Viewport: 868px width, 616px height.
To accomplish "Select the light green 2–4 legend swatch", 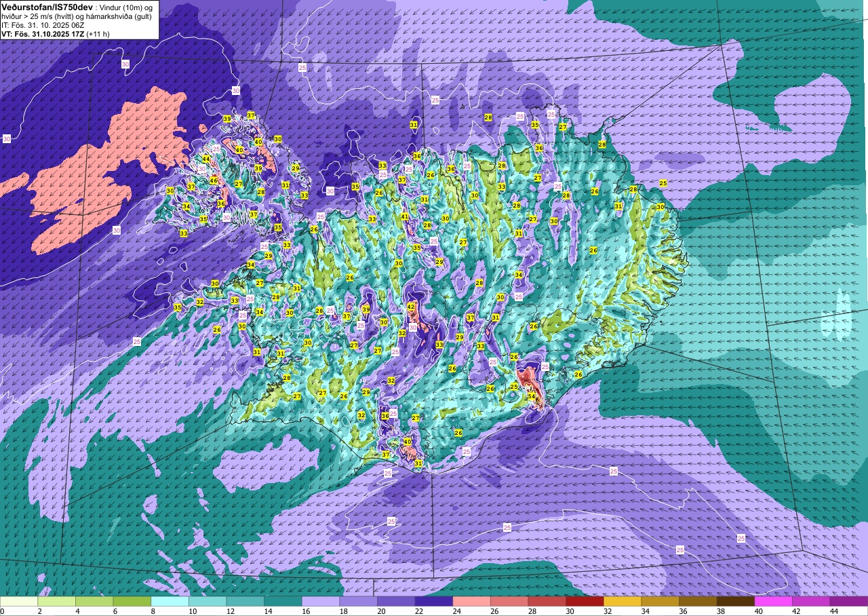I will click(x=57, y=601).
